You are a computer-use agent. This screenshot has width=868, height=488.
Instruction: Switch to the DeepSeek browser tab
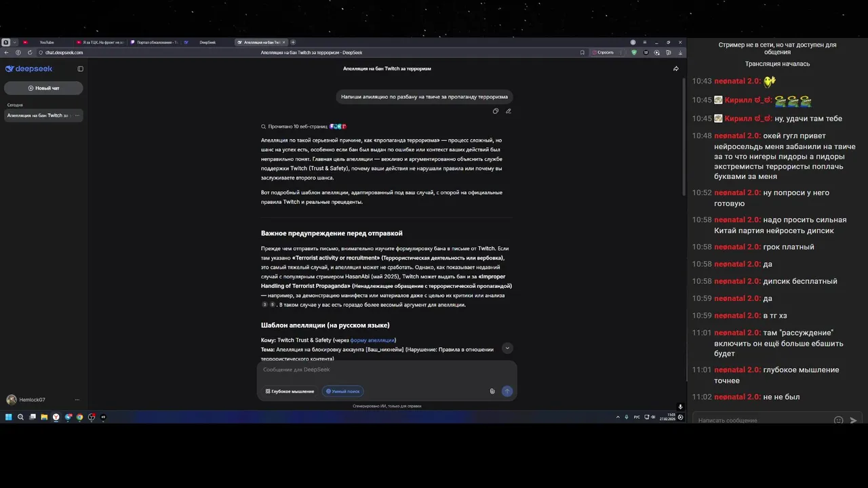207,42
